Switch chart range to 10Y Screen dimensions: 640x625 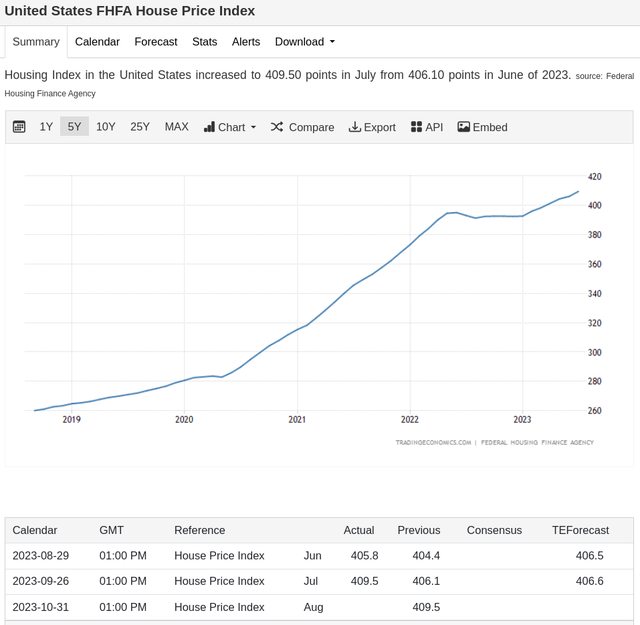pyautogui.click(x=105, y=127)
